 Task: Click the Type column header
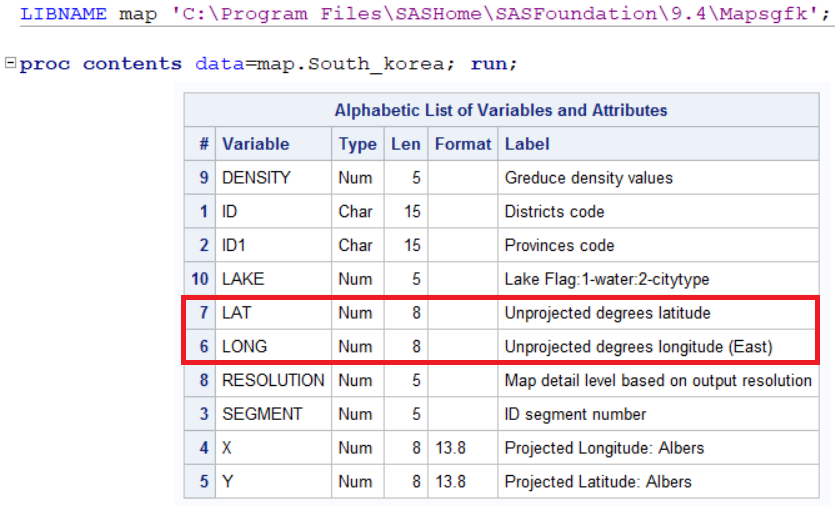[x=357, y=144]
